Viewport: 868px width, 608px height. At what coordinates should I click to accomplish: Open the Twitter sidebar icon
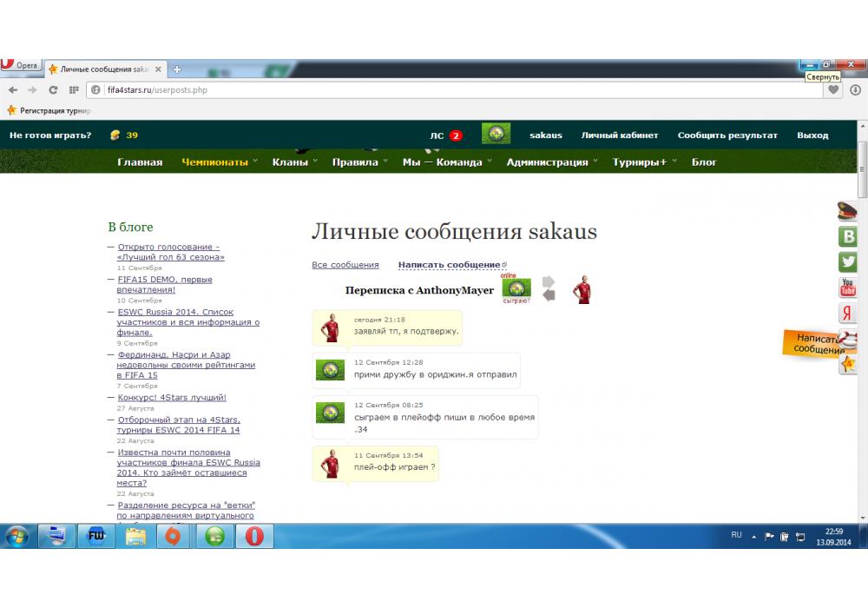(847, 262)
